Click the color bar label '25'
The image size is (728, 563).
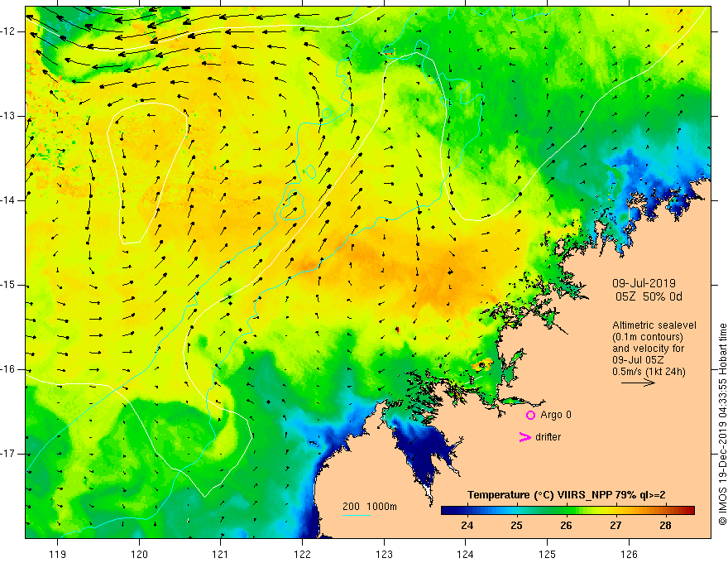[516, 526]
